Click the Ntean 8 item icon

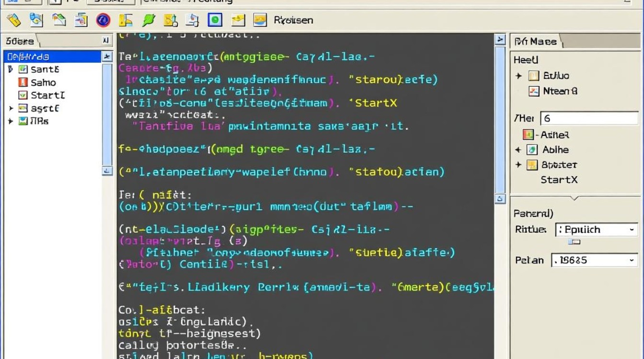click(534, 91)
